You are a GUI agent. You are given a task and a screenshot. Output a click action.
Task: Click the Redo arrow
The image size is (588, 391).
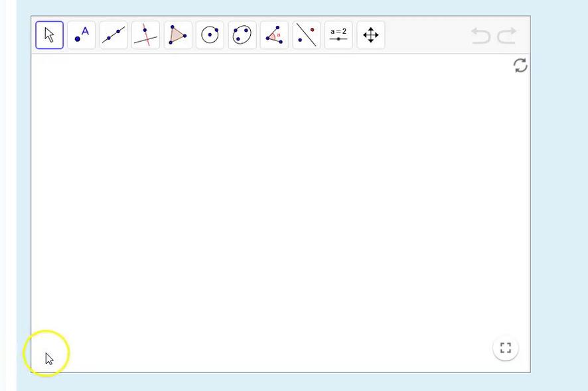point(507,36)
